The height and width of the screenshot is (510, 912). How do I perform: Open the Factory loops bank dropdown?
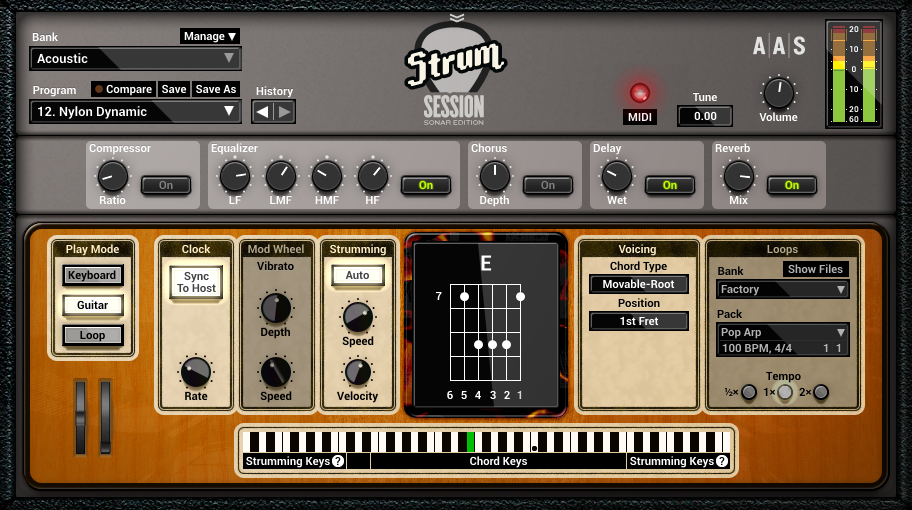782,289
